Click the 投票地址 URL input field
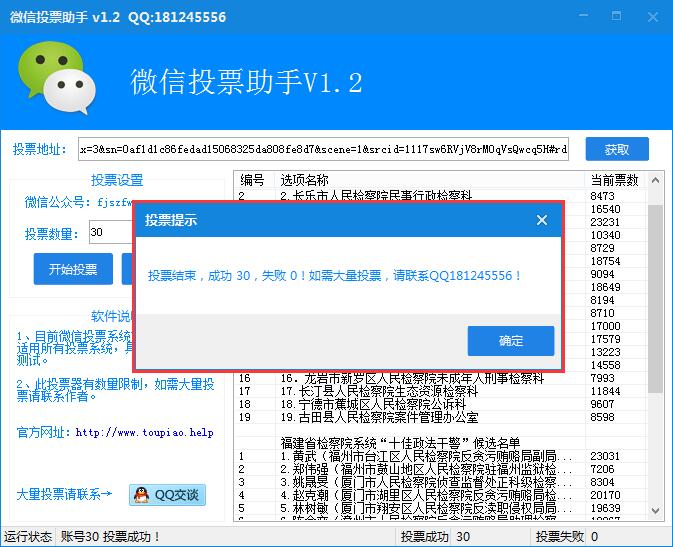 pos(323,150)
